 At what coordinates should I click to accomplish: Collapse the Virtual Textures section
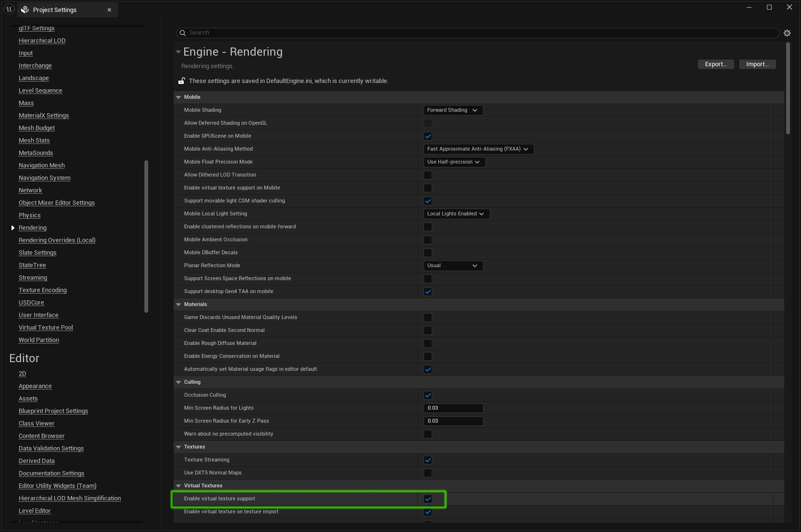click(178, 486)
